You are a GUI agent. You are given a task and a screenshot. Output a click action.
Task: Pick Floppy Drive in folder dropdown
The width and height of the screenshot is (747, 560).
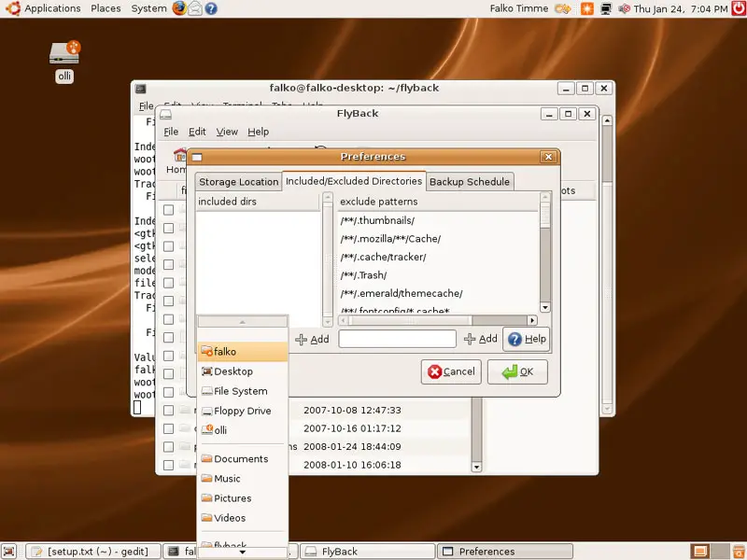coord(242,411)
